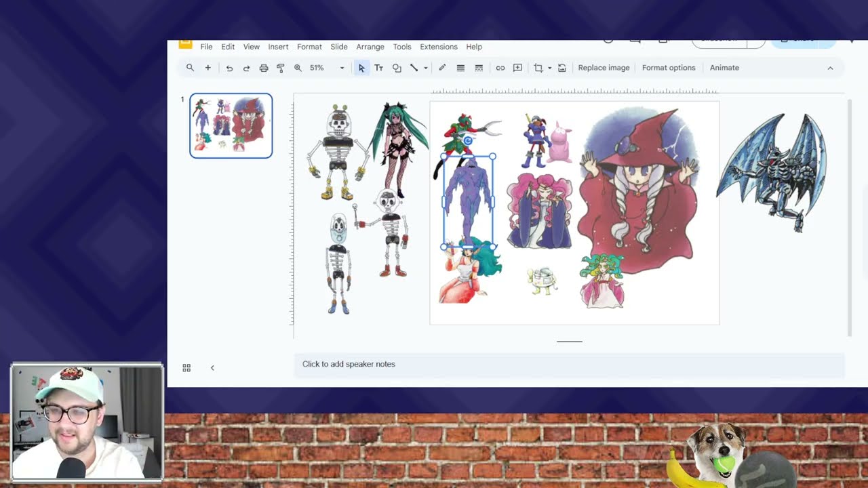The width and height of the screenshot is (868, 488).
Task: Redo the last action
Action: pos(246,68)
